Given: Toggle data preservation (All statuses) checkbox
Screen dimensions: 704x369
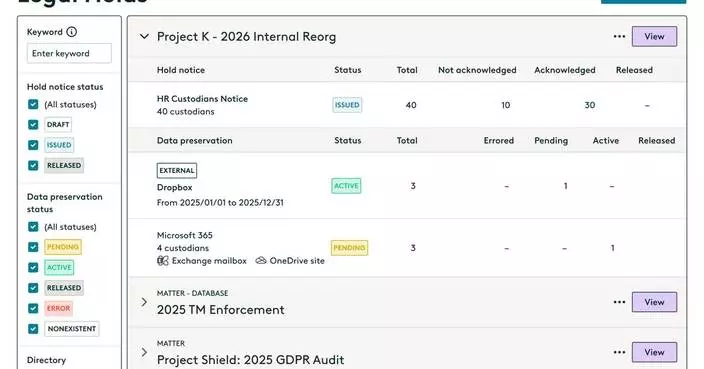Looking at the screenshot, I should pos(33,227).
